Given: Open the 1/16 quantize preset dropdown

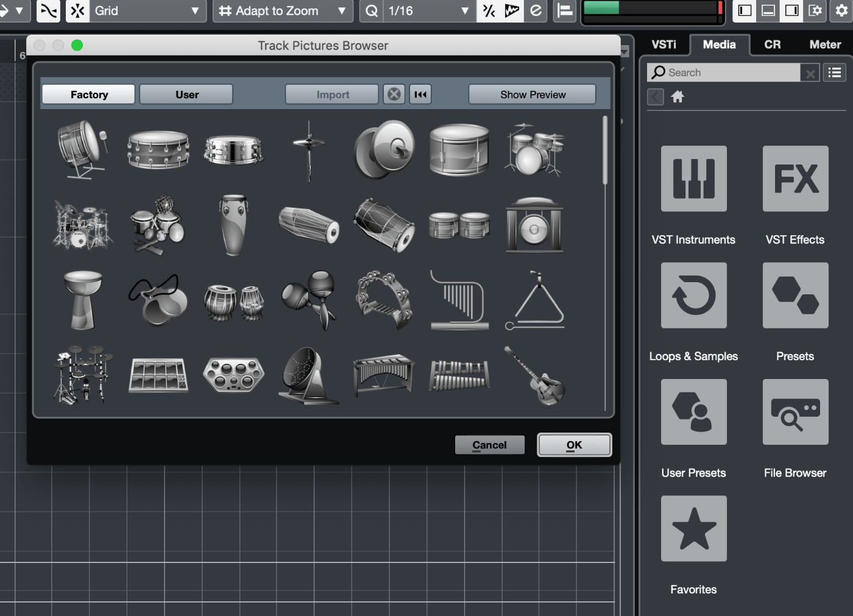Looking at the screenshot, I should pyautogui.click(x=429, y=11).
